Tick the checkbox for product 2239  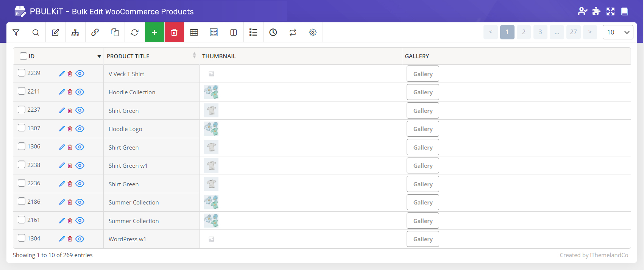coord(22,73)
